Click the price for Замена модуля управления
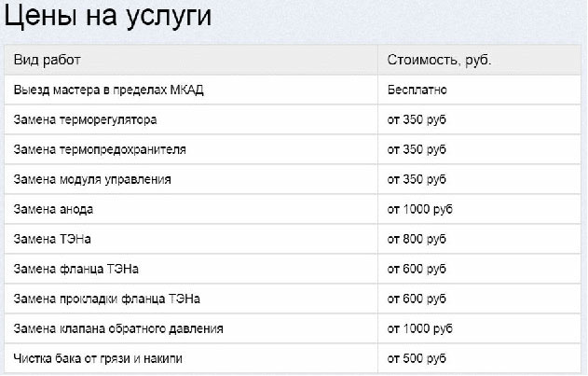The width and height of the screenshot is (588, 376). [417, 179]
